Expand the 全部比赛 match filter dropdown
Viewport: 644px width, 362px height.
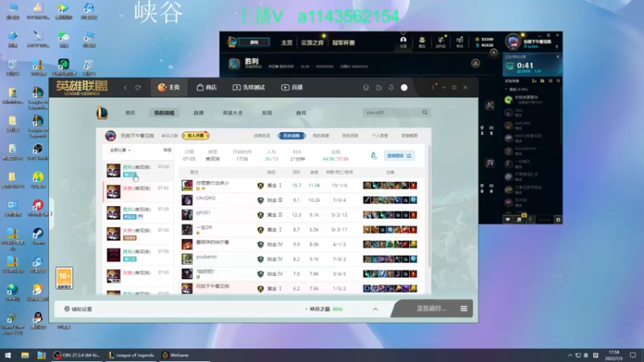120,150
